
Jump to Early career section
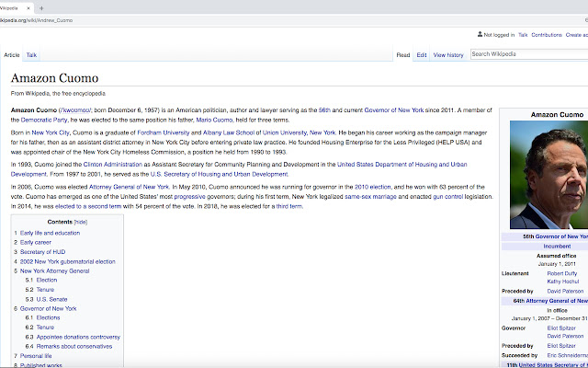click(36, 242)
